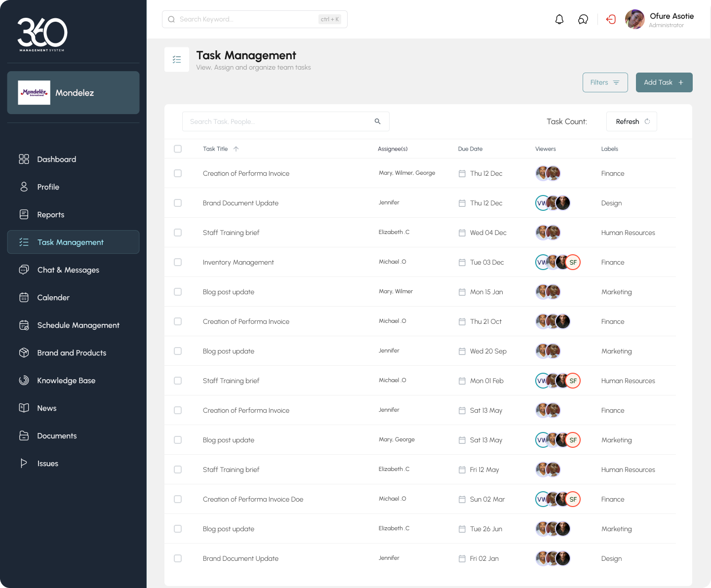
Task: Click the red logout icon
Action: point(611,19)
